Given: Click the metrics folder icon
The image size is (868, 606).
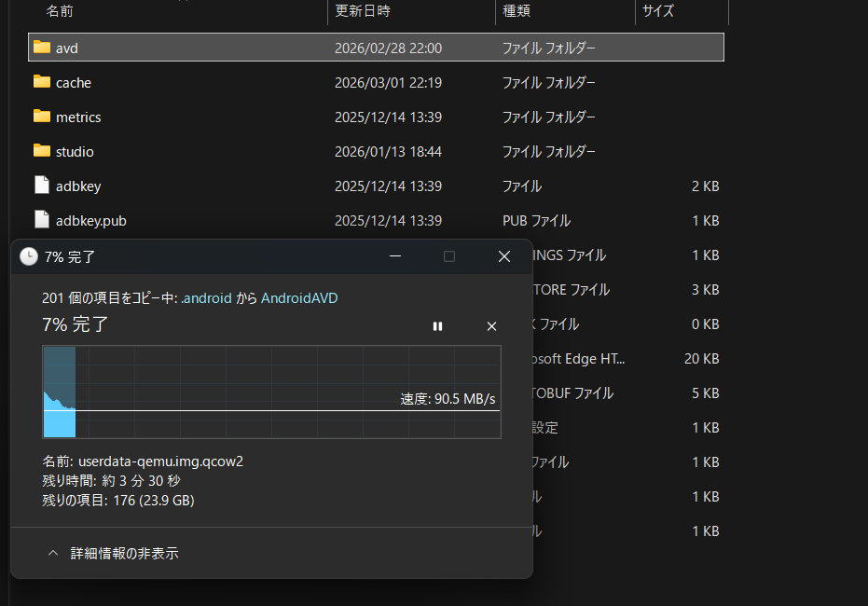Looking at the screenshot, I should pos(41,117).
